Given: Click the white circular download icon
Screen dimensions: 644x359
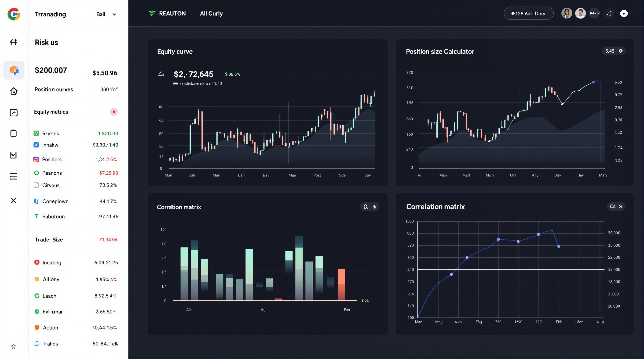Looking at the screenshot, I should (624, 13).
